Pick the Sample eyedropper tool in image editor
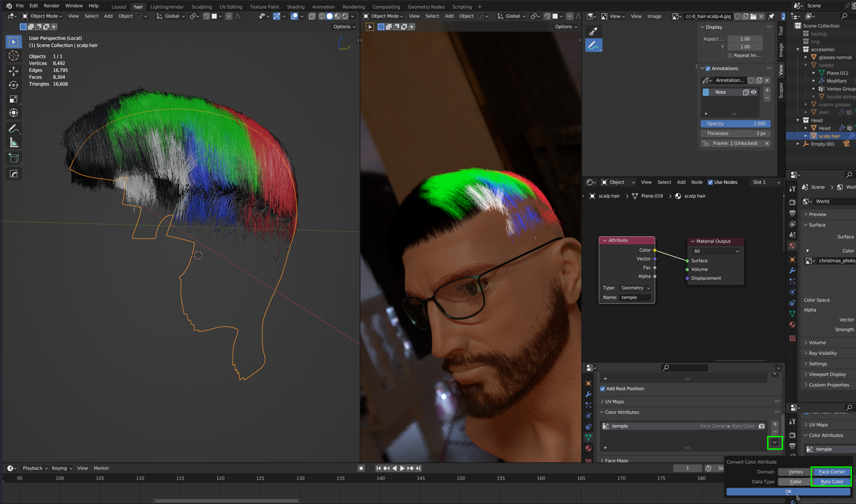 593,31
